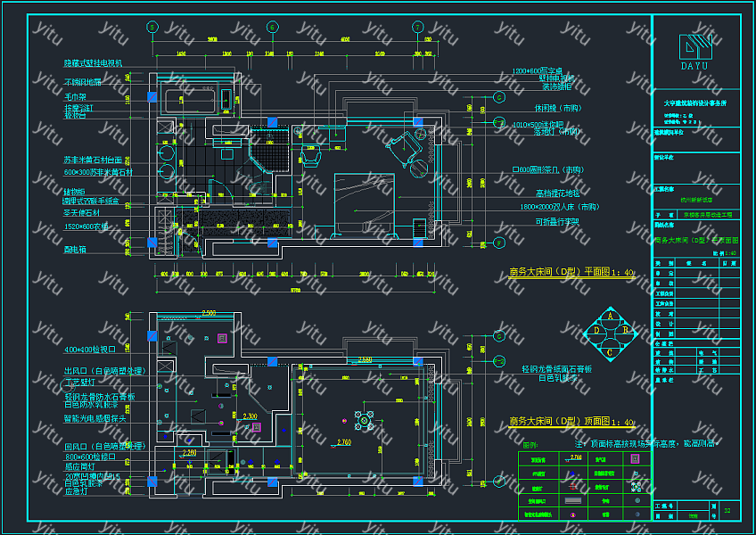Viewport: 756px width, 535px height.
Task: Select the 400*400检视口 label
Action: (x=90, y=350)
